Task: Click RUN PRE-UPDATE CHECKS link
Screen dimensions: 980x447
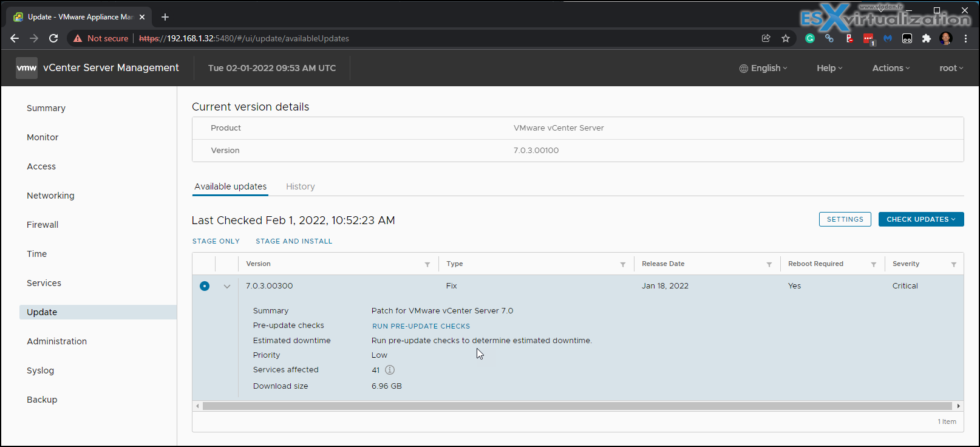Action: [x=421, y=326]
